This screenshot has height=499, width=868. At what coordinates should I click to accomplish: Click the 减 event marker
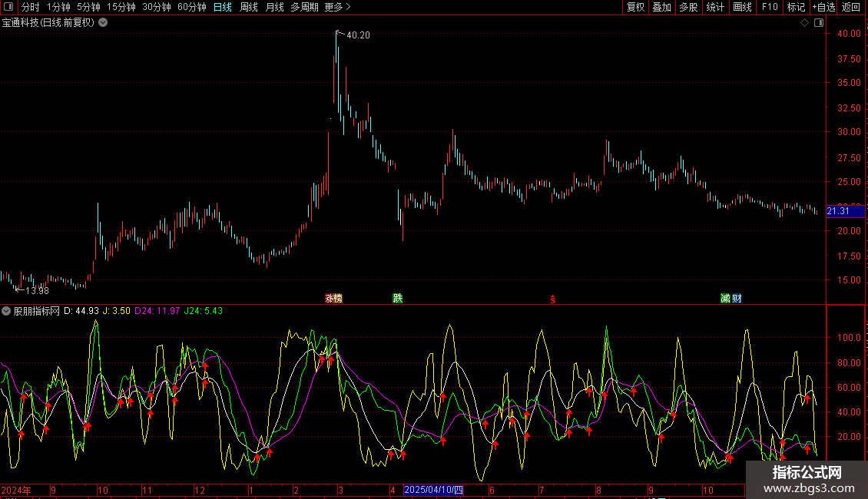(x=725, y=299)
